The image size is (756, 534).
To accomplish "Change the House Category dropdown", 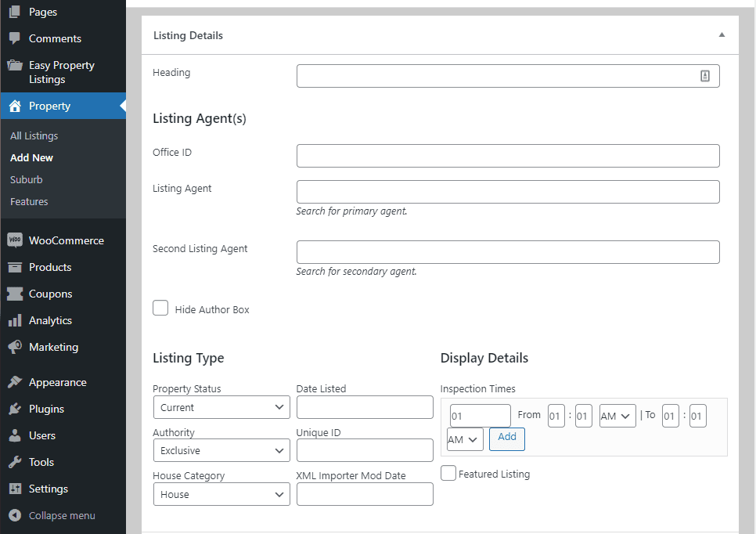I will pyautogui.click(x=221, y=494).
